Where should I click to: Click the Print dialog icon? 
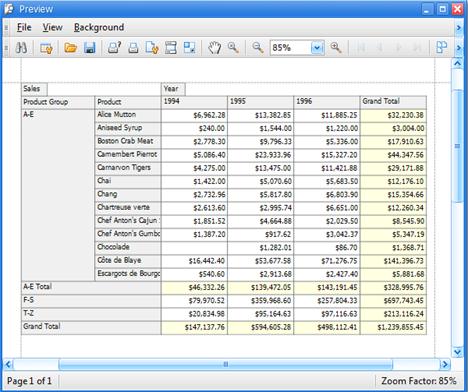pos(114,48)
